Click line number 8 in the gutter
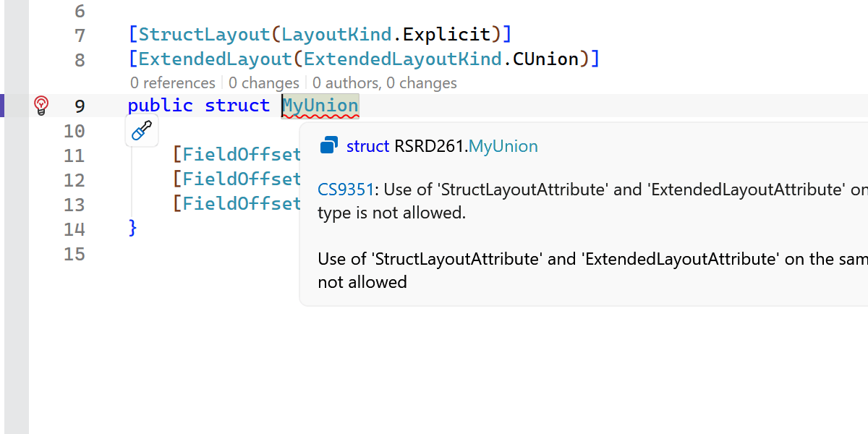 pos(80,59)
